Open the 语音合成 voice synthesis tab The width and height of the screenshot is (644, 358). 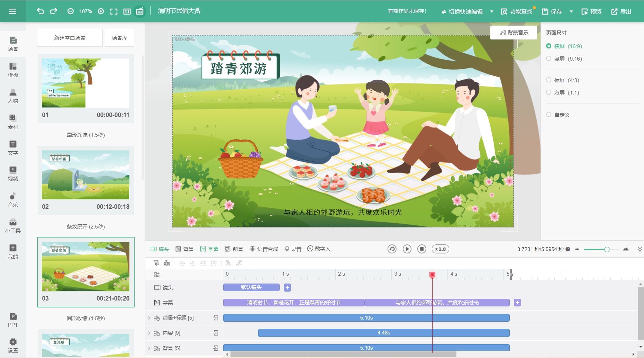264,249
